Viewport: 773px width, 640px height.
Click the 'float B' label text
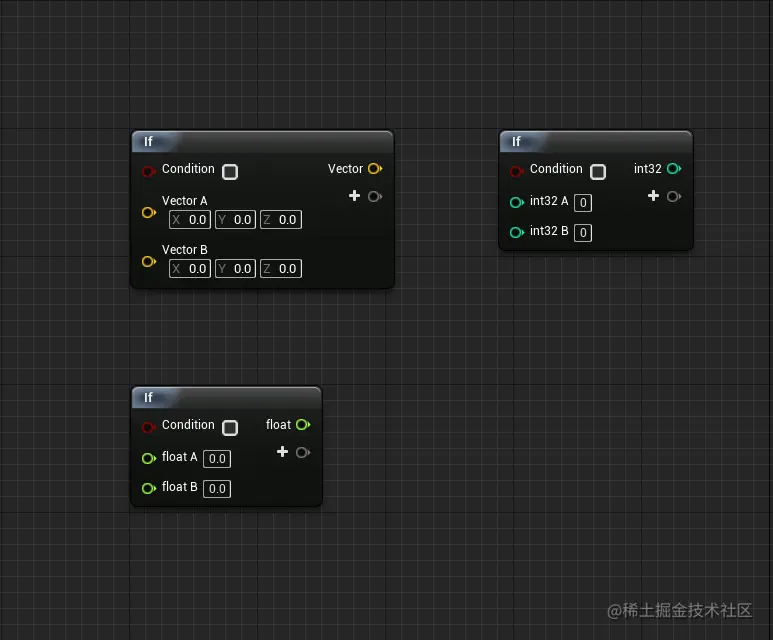click(x=179, y=487)
